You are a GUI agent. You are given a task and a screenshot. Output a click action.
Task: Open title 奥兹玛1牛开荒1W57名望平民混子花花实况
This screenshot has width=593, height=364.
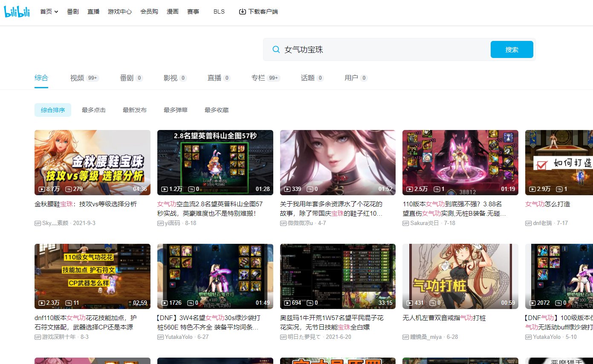[332, 322]
